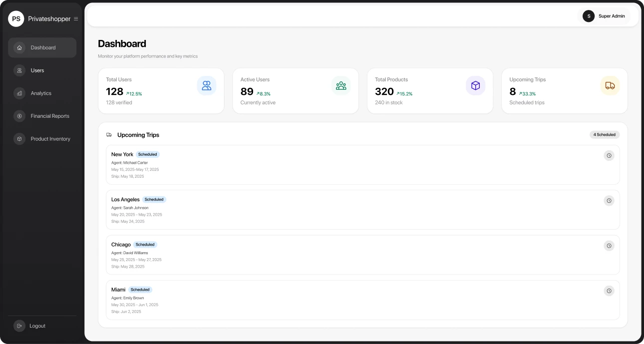Click 'Agent: Sarah Johnson' text
The image size is (644, 344).
pyautogui.click(x=130, y=208)
